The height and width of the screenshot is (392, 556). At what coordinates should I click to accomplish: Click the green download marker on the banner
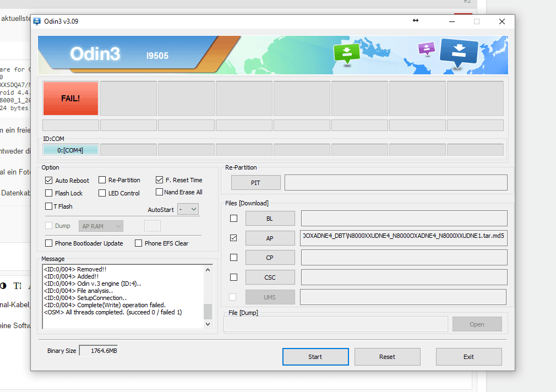[x=346, y=53]
